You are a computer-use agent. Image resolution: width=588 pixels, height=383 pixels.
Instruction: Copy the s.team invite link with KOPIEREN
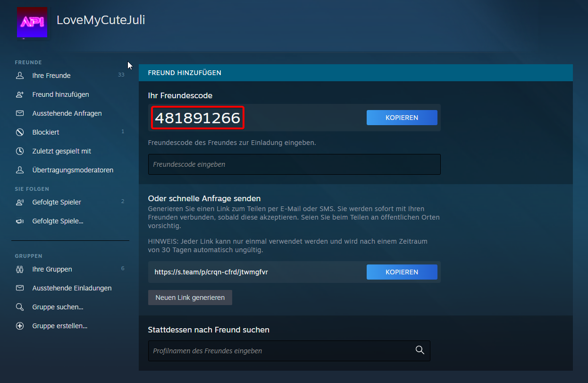(x=402, y=272)
